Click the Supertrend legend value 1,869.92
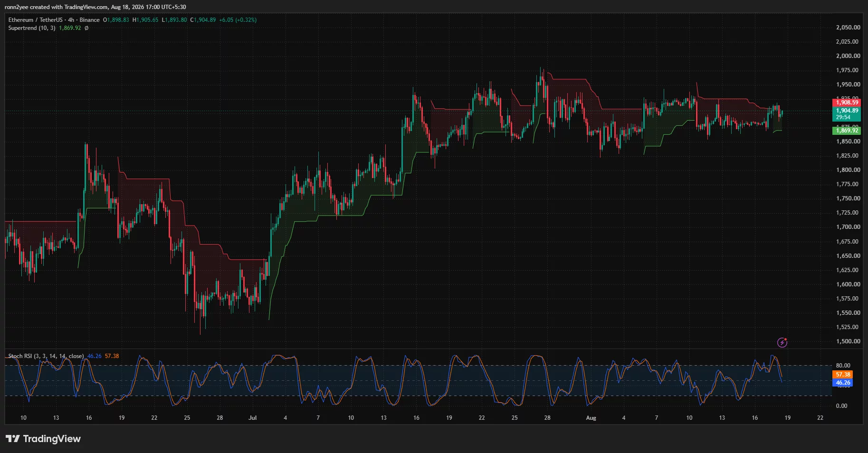The width and height of the screenshot is (868, 453). click(70, 28)
